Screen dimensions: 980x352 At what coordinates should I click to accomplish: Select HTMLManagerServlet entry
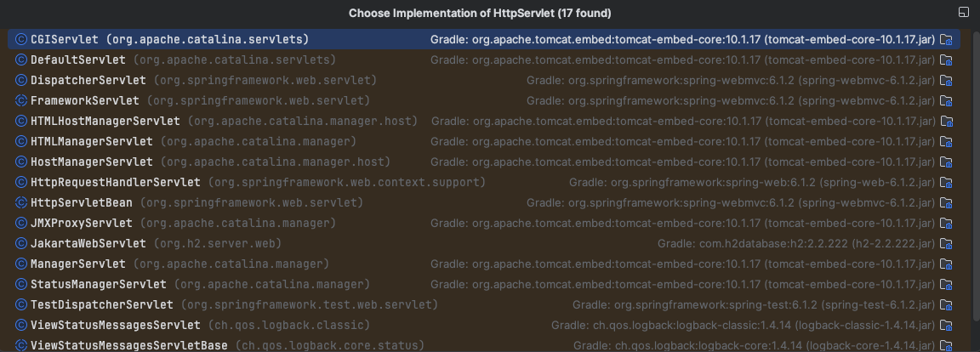[x=485, y=142]
